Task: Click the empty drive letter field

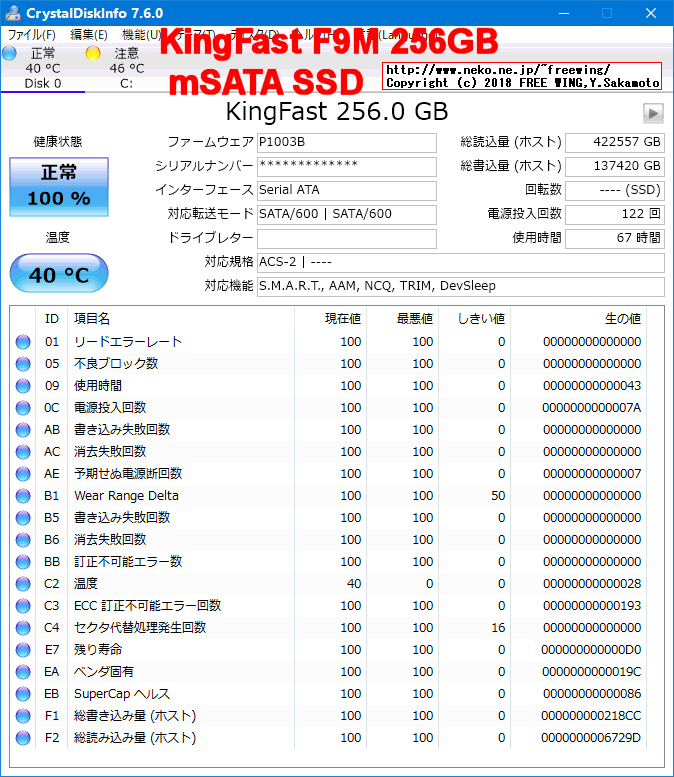Action: (347, 238)
